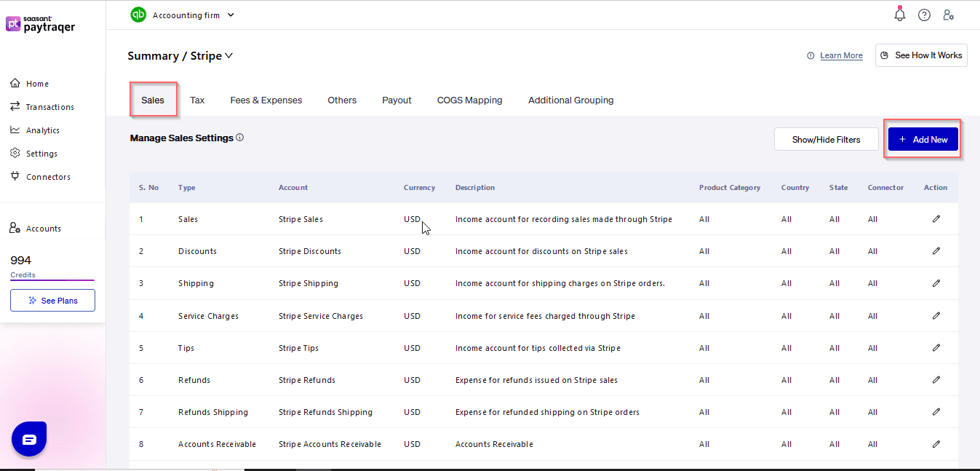980x471 pixels.
Task: Click Show/Hide Filters button
Action: point(826,139)
